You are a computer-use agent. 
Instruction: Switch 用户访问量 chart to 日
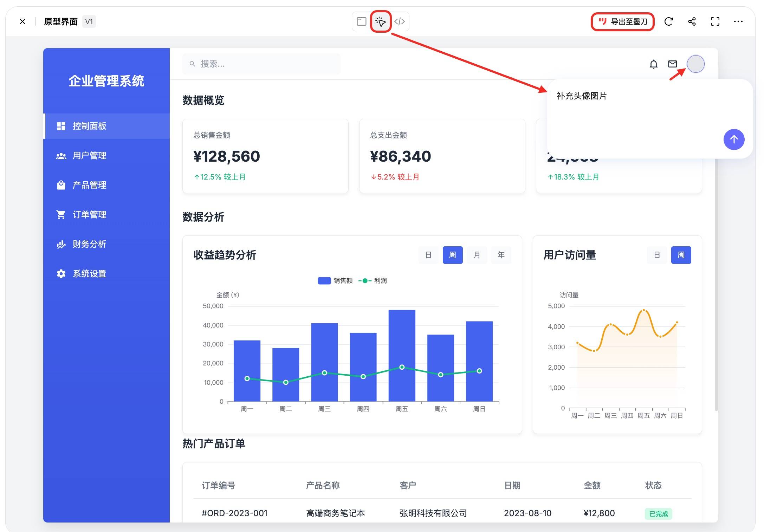657,255
